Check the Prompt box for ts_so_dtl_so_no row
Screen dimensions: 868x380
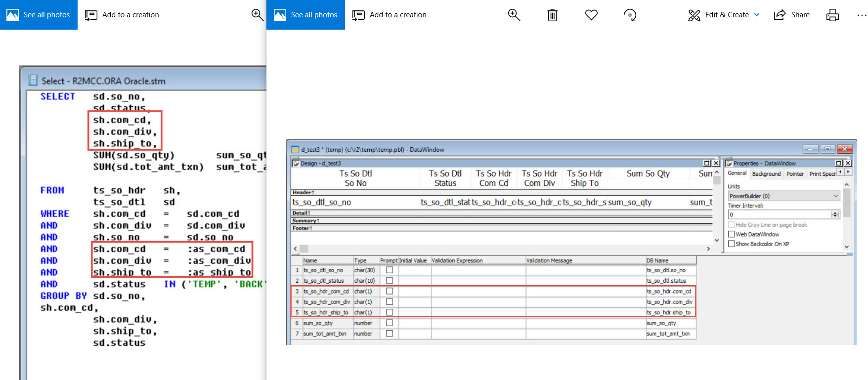tap(390, 270)
